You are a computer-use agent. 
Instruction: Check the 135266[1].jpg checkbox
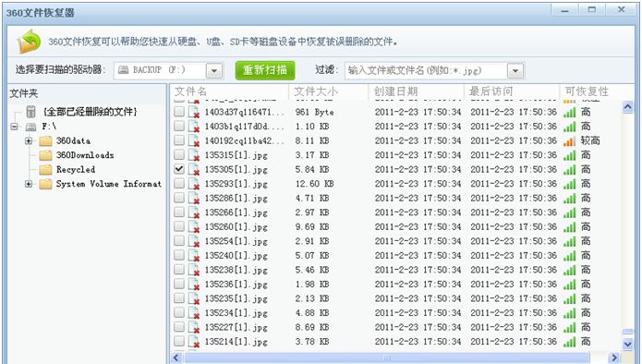pos(179,212)
